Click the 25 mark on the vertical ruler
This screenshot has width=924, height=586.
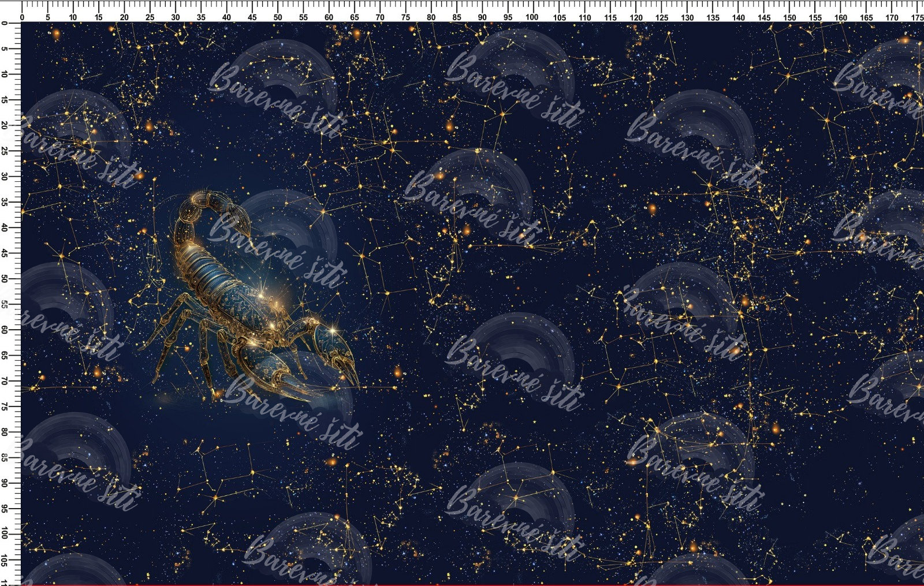point(5,151)
